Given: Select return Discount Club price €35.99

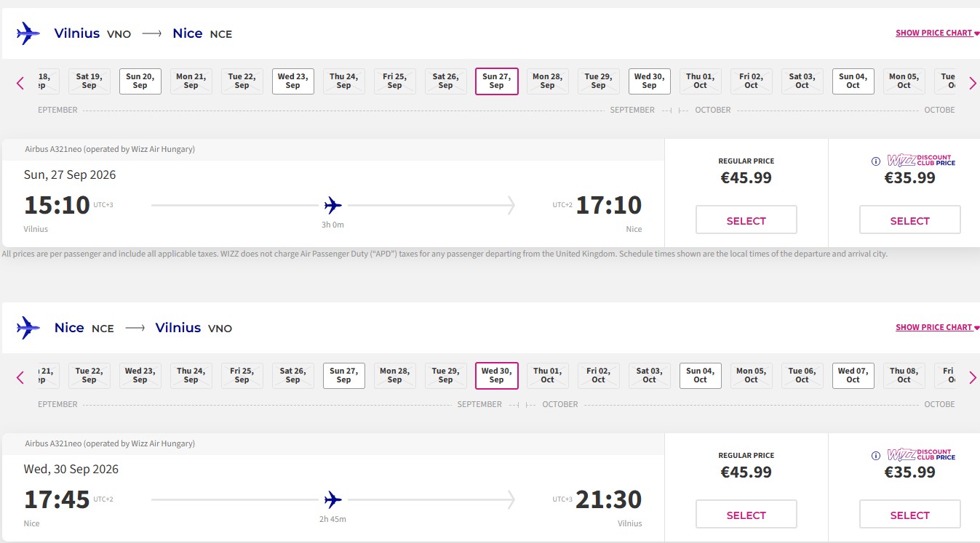Looking at the screenshot, I should tap(910, 515).
